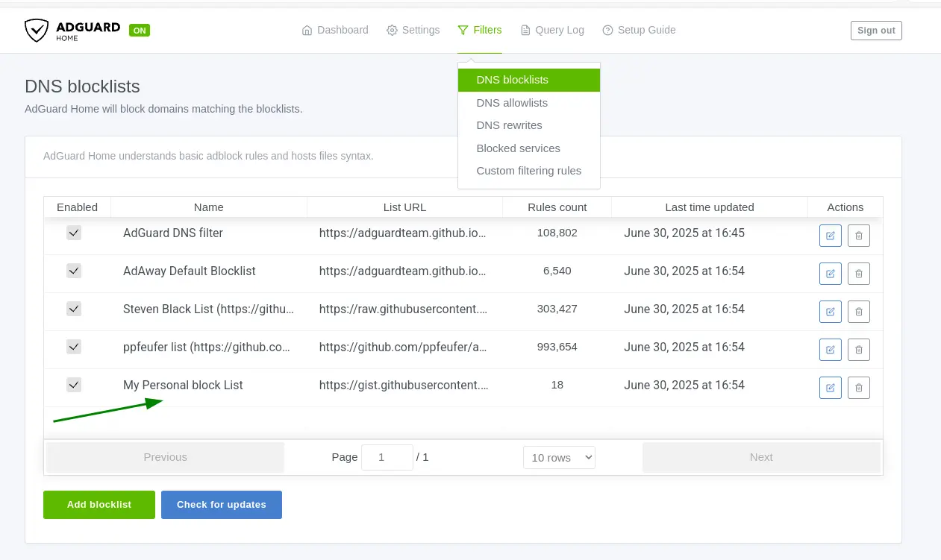Image resolution: width=941 pixels, height=560 pixels.
Task: Sign out of AdGuard Home
Action: click(876, 31)
